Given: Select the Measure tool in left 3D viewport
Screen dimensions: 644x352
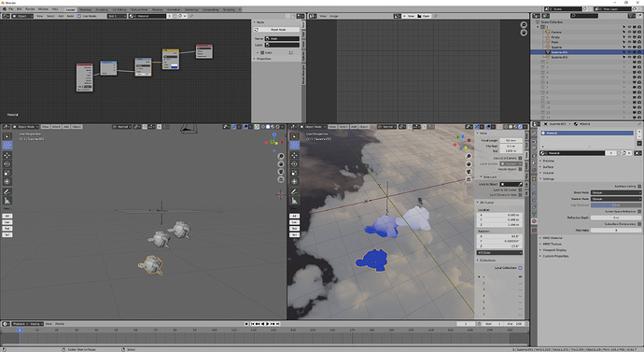Looking at the screenshot, I should 7,201.
